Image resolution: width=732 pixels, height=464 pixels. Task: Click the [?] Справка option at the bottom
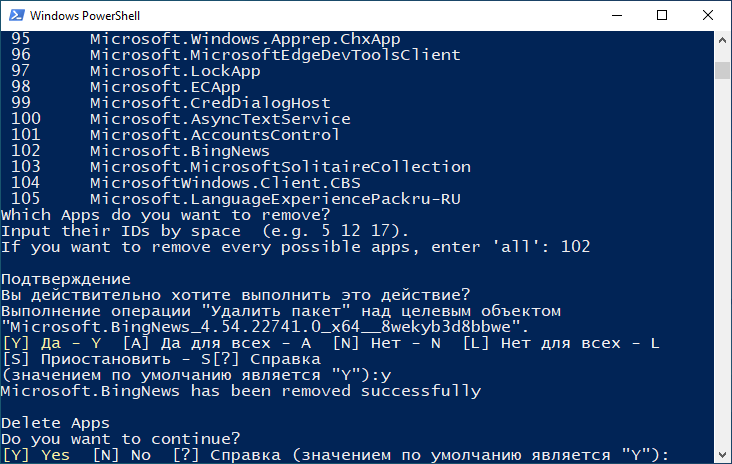click(x=227, y=455)
